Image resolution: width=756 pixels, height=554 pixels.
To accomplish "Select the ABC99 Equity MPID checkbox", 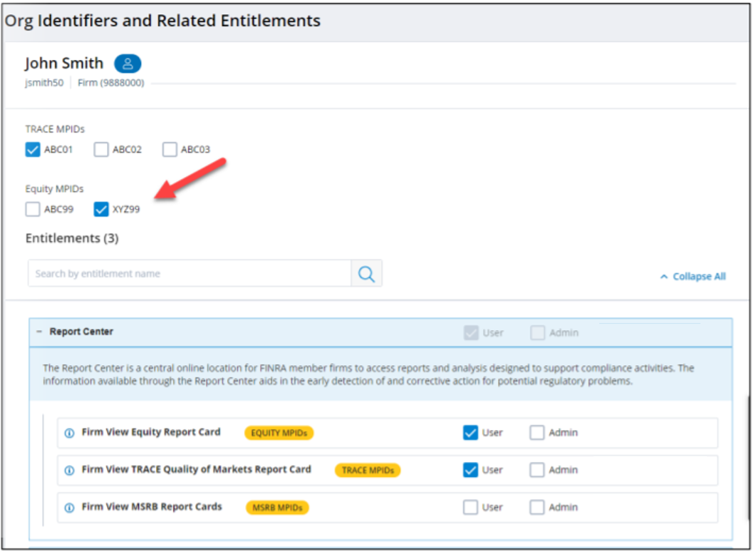I will [x=32, y=209].
